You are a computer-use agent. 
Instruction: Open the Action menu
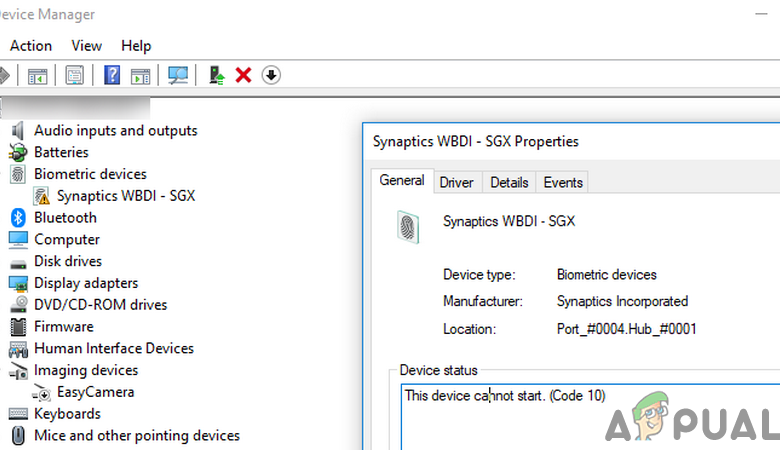[x=31, y=45]
